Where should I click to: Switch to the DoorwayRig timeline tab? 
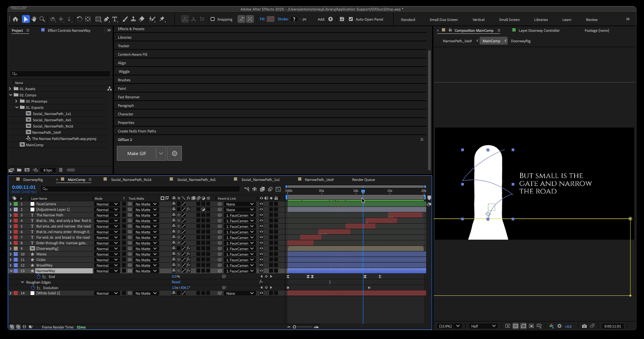pos(33,180)
